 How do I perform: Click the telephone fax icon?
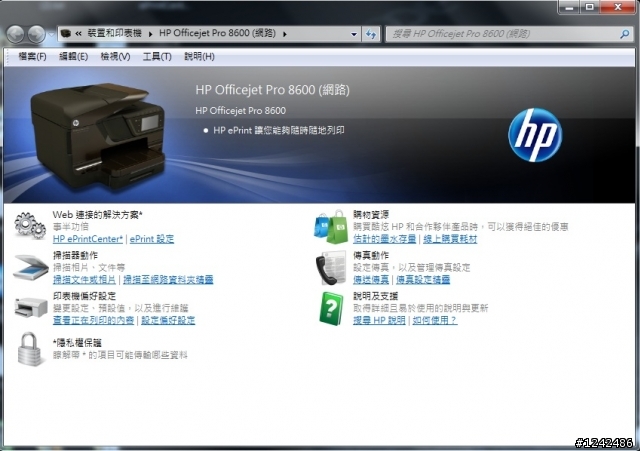[x=331, y=268]
